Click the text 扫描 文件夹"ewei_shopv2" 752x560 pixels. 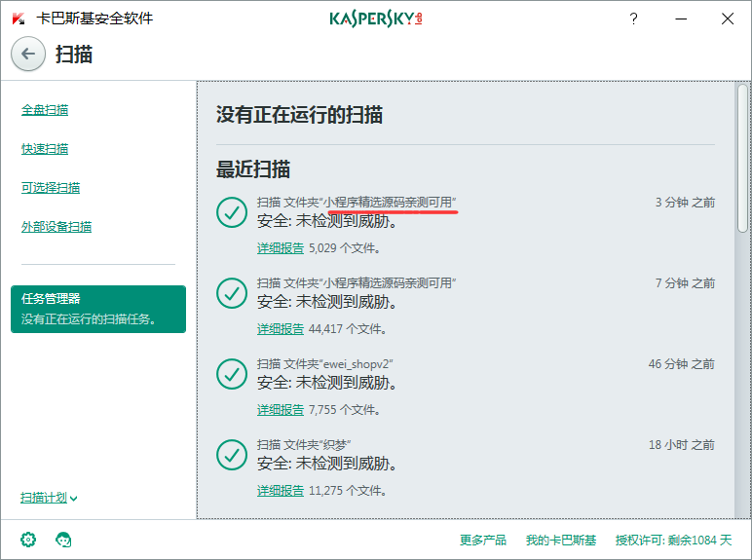click(324, 364)
